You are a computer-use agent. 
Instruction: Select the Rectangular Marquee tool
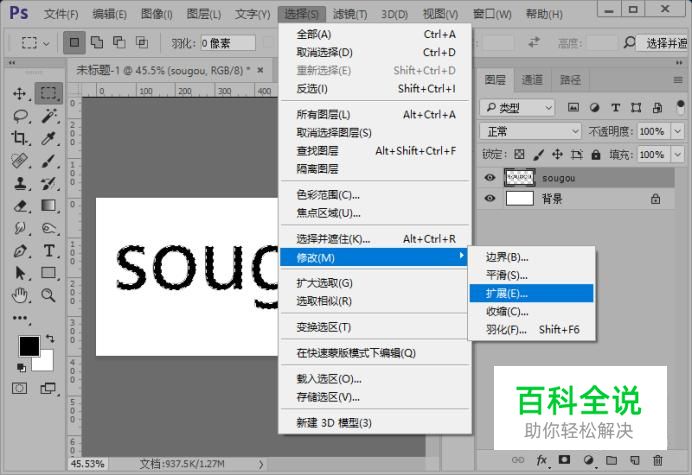(x=49, y=93)
